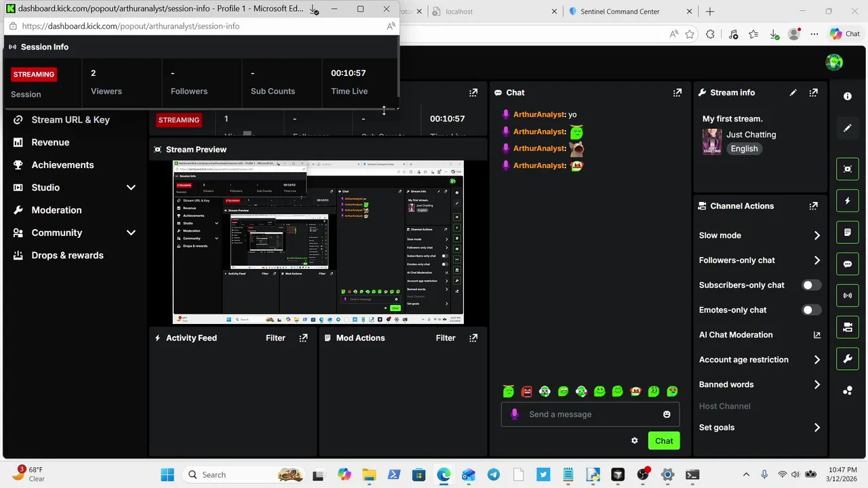Screen dimensions: 868x488
Task: Click the green Chat send button
Action: 664,441
